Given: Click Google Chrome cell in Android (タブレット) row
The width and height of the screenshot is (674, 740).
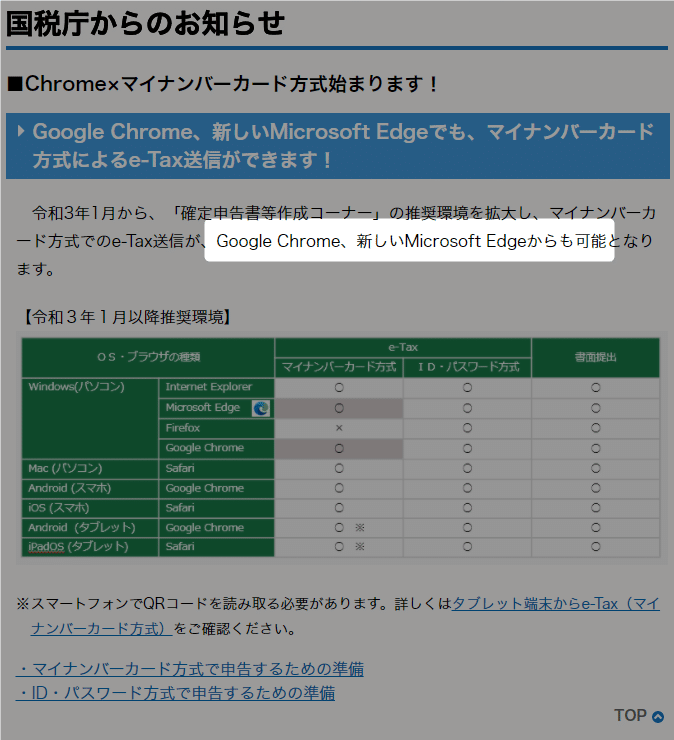Looking at the screenshot, I should coord(217,528).
